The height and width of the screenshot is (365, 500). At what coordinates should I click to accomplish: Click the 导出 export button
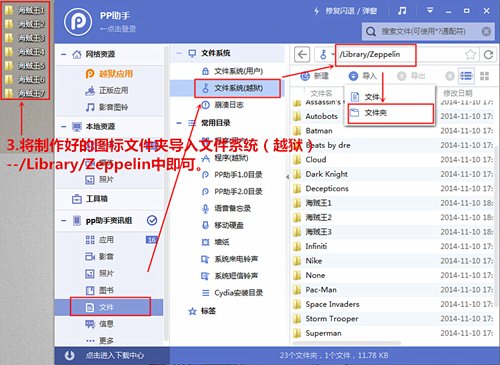pos(411,76)
